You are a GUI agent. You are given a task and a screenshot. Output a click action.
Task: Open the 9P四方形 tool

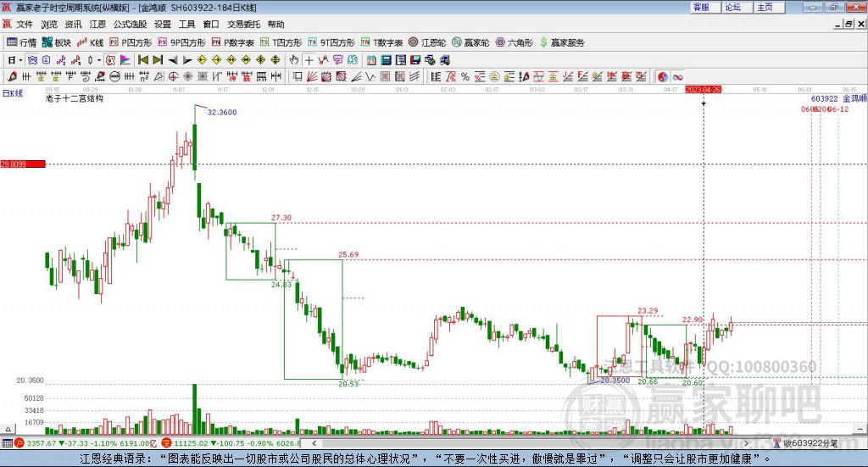point(181,42)
